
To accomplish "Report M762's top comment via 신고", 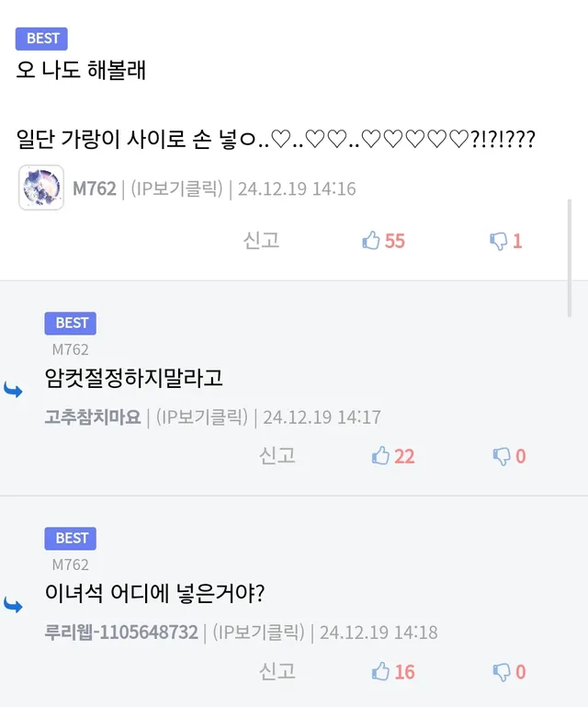I will tap(261, 240).
